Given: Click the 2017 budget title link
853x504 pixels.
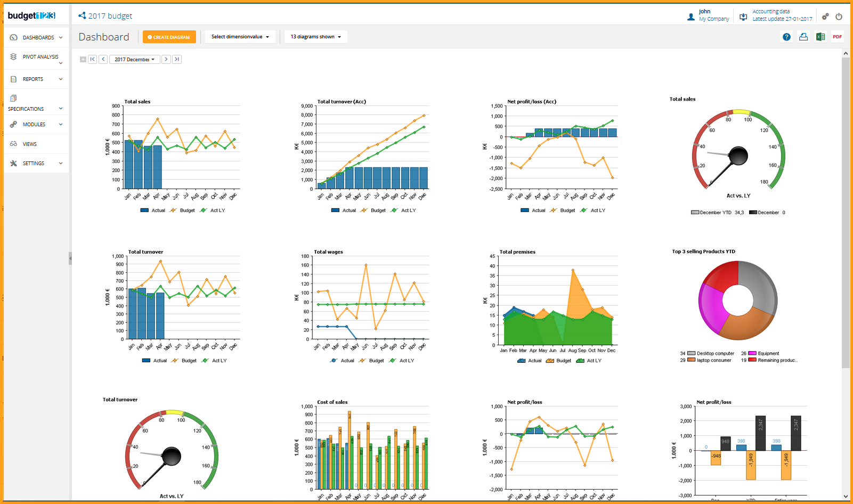Looking at the screenshot, I should point(110,16).
